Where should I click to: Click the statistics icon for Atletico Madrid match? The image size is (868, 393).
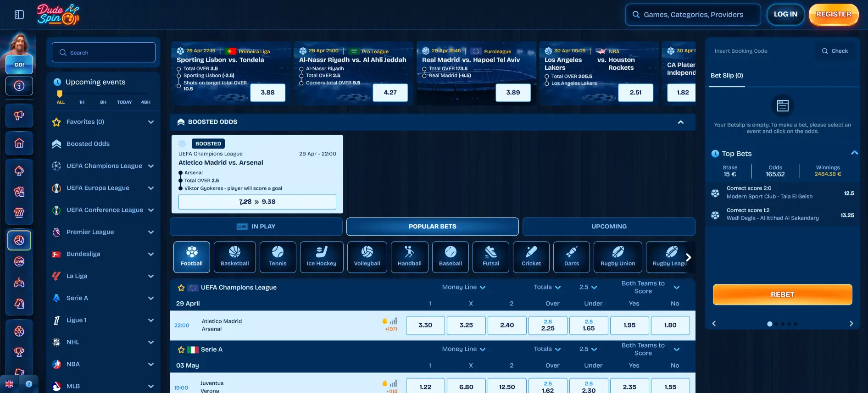coord(393,321)
